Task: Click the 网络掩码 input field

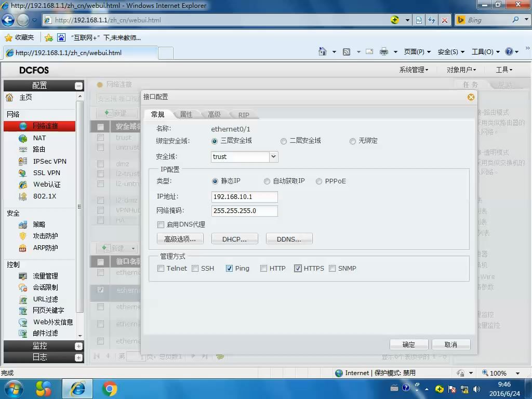Action: 244,211
